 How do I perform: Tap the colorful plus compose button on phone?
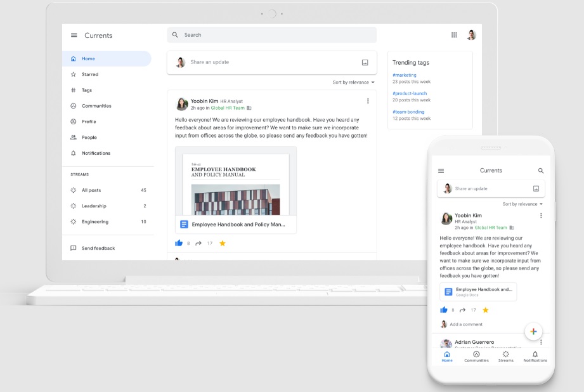point(533,331)
